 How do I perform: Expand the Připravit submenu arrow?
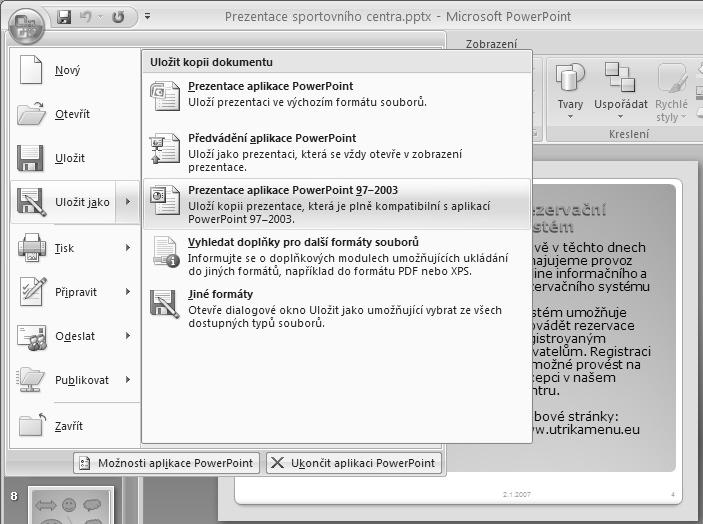click(128, 292)
